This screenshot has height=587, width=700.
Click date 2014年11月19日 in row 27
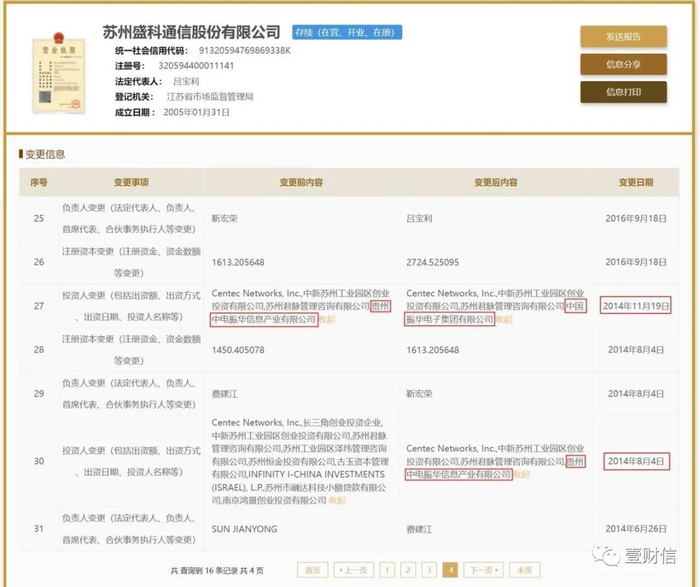pos(636,306)
